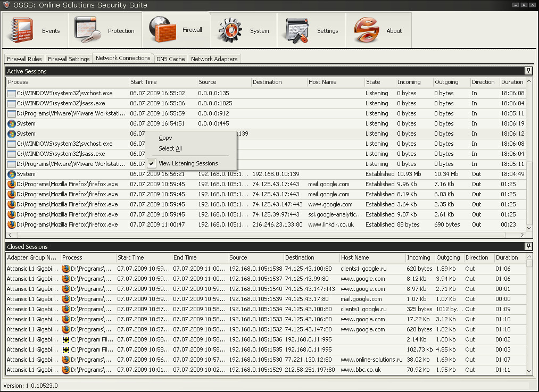Click process icon for source 192.168.0.105:1535
539x392 pixels.
pyautogui.click(x=65, y=350)
